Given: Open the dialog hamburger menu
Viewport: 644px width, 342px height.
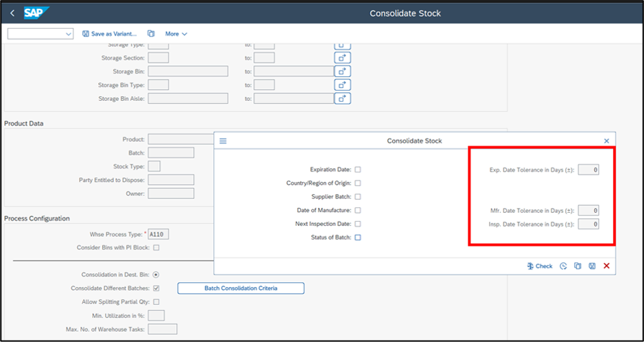Looking at the screenshot, I should pyautogui.click(x=223, y=141).
